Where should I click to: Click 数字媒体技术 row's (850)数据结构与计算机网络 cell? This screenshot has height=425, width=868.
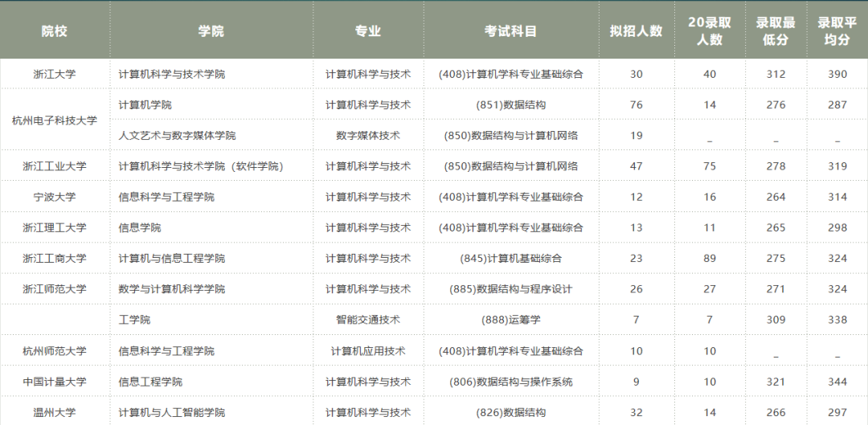point(511,136)
